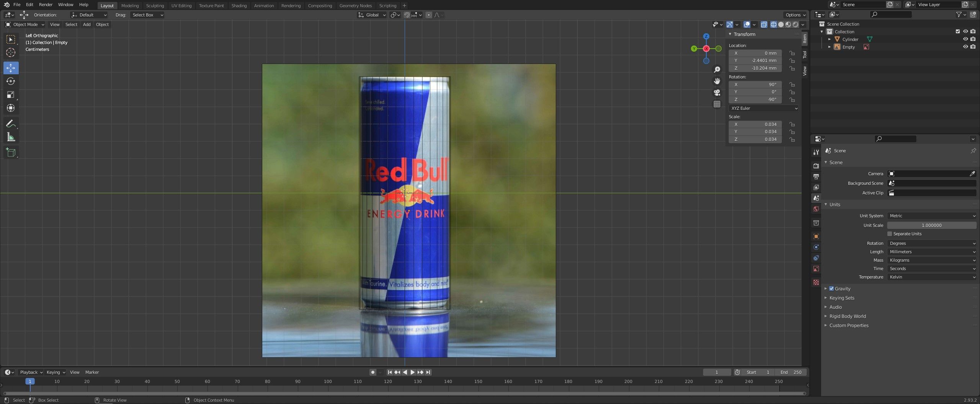
Task: Expand the Rigid Body World panel
Action: tap(847, 316)
